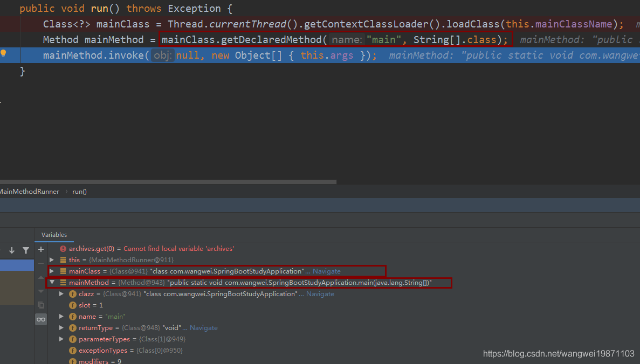Viewport: 640px width, 364px height.
Task: Move watch down with the down triangle
Action: tap(41, 291)
